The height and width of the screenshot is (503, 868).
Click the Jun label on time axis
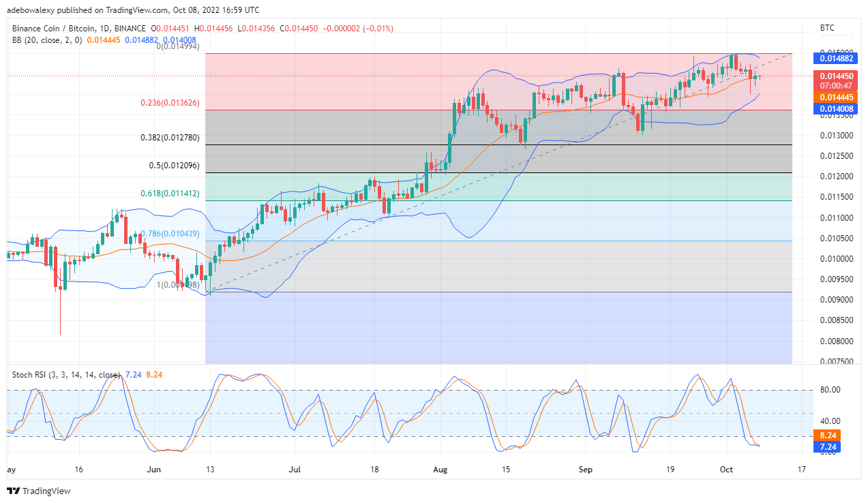(x=154, y=470)
